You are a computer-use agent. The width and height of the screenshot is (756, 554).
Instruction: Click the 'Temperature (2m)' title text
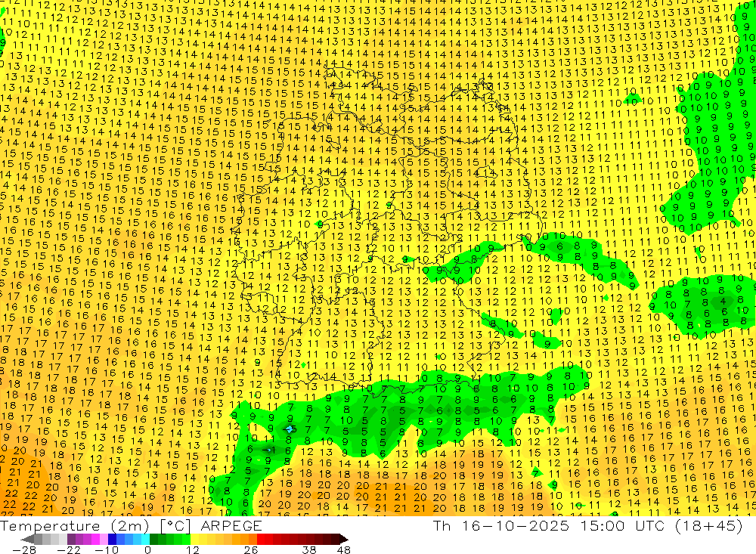point(75,526)
